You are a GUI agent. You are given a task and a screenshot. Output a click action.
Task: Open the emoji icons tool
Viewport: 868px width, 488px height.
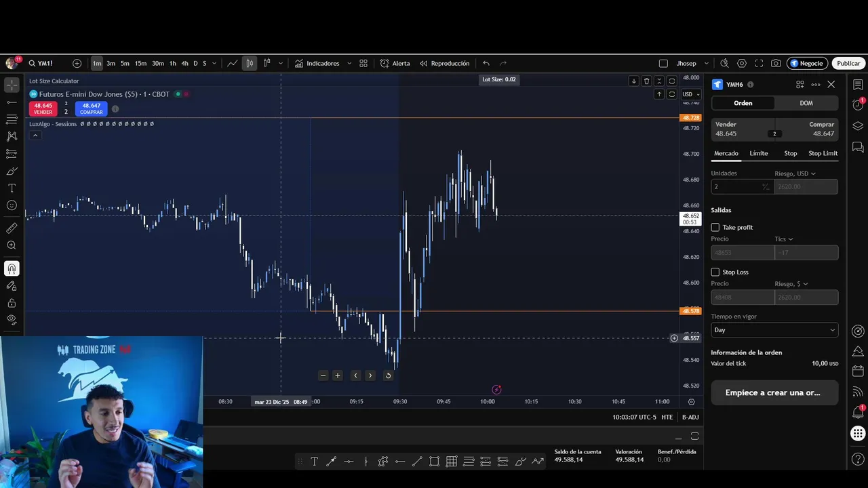pos(12,205)
